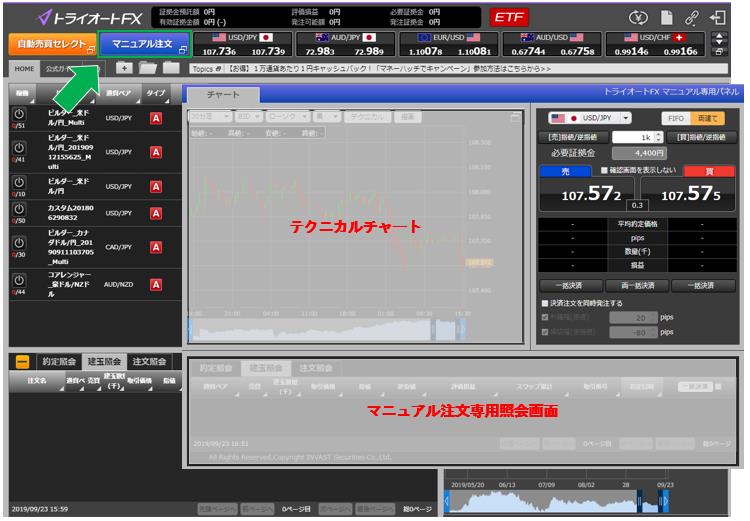The height and width of the screenshot is (521, 750).
Task: Open the document report icon in header
Action: point(666,18)
